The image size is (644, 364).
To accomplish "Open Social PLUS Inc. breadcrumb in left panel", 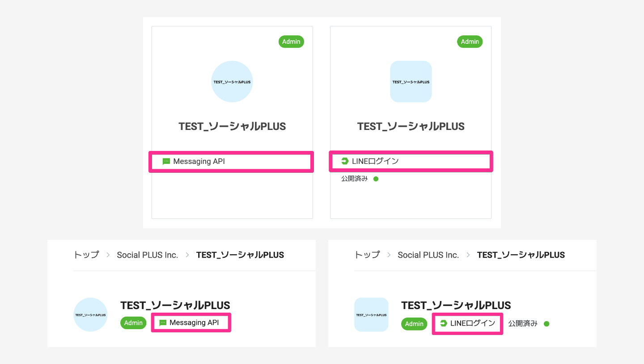I will pyautogui.click(x=148, y=255).
